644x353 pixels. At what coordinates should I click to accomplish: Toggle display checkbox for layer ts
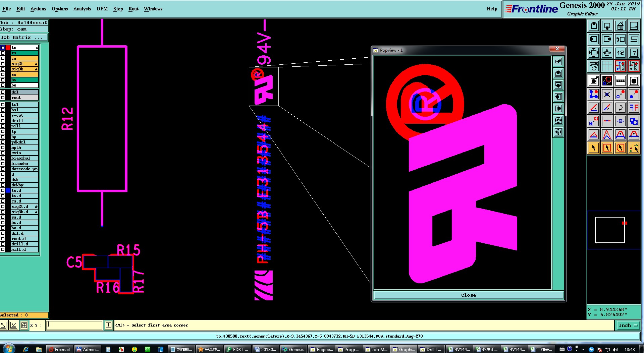3,53
